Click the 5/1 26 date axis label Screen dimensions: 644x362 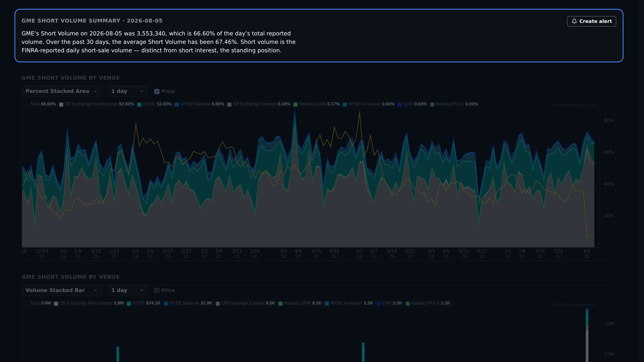click(x=359, y=254)
